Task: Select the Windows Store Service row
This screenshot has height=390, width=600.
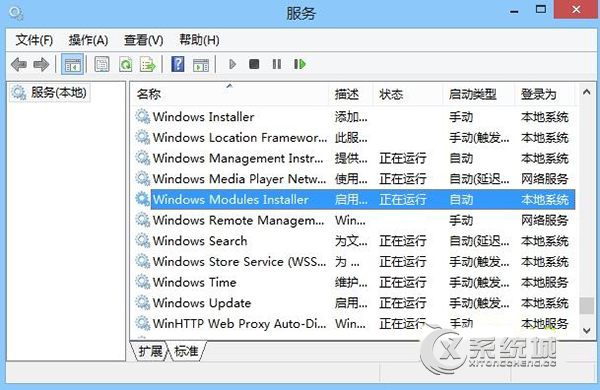Action: 354,261
